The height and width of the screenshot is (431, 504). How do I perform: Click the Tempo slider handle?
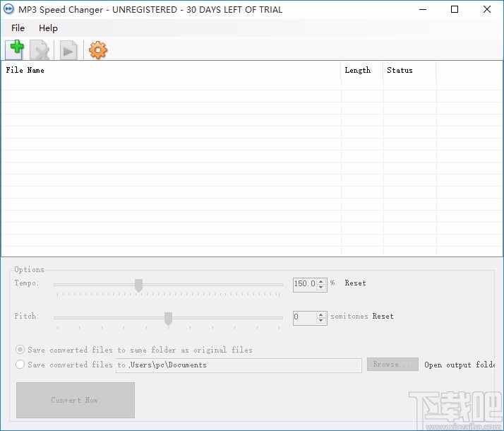[138, 285]
